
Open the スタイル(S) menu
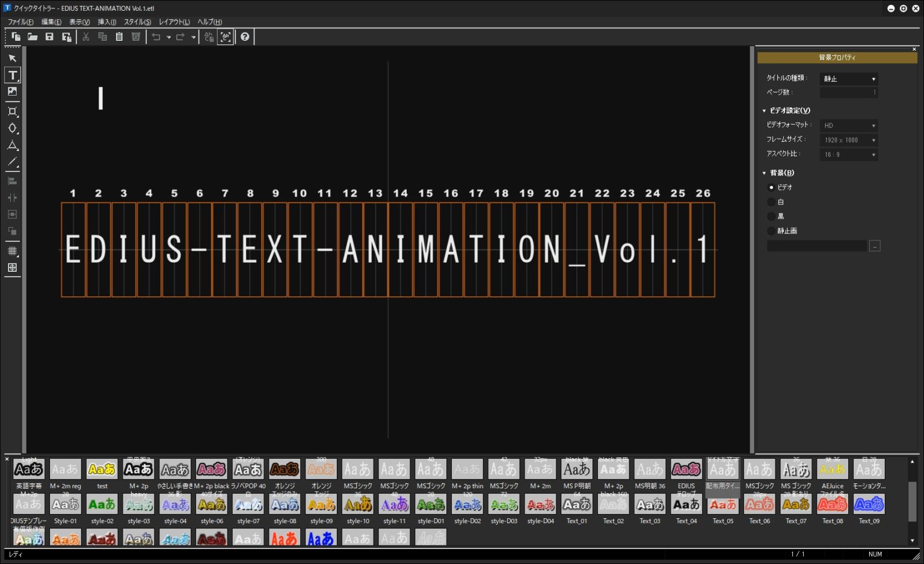137,22
